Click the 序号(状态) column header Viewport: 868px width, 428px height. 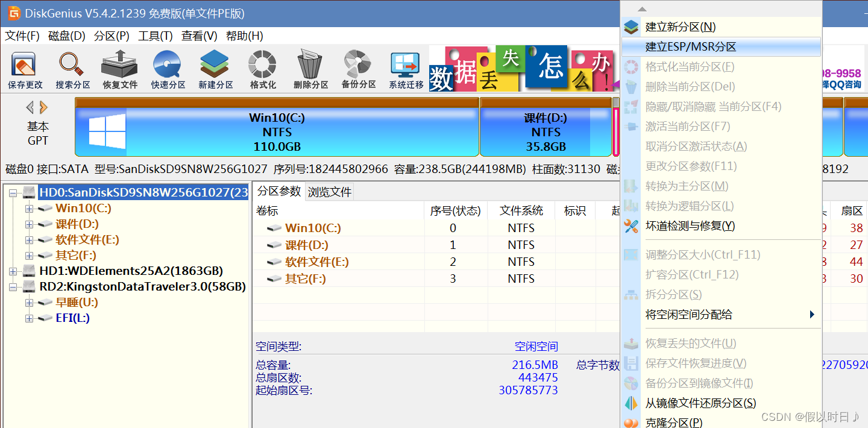(456, 210)
